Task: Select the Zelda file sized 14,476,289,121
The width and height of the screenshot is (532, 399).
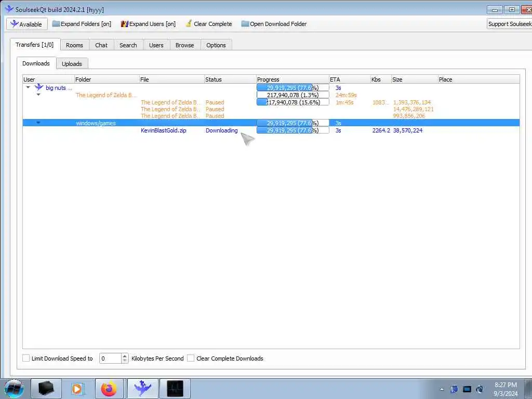Action: [271, 109]
